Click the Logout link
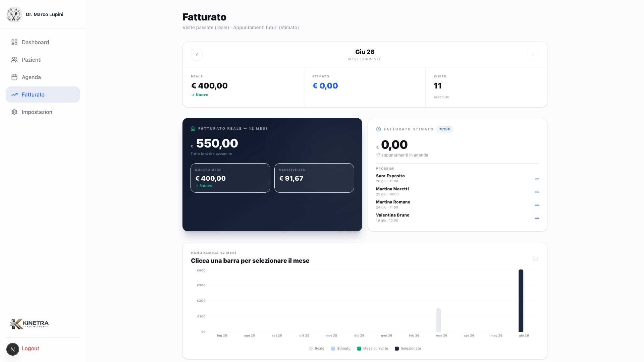The width and height of the screenshot is (644, 362). (31, 349)
